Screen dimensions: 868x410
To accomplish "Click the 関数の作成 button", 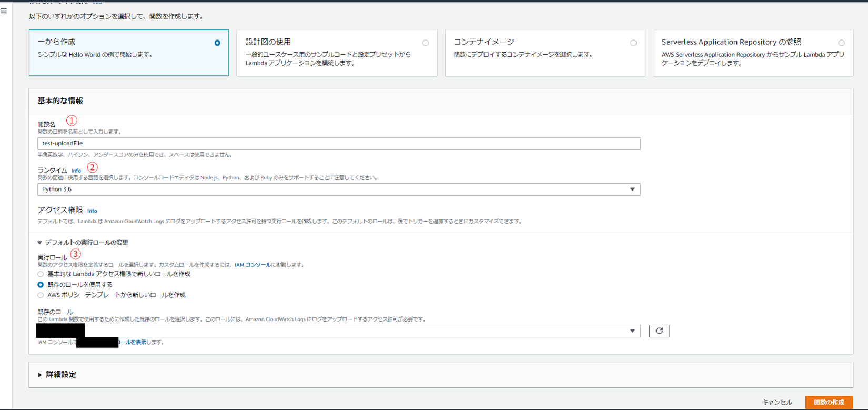I will [829, 403].
